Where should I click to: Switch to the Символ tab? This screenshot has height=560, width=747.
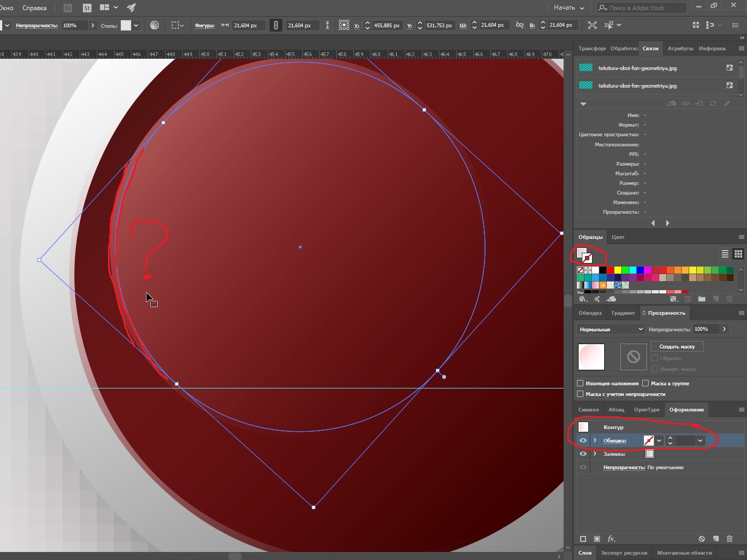pos(588,409)
